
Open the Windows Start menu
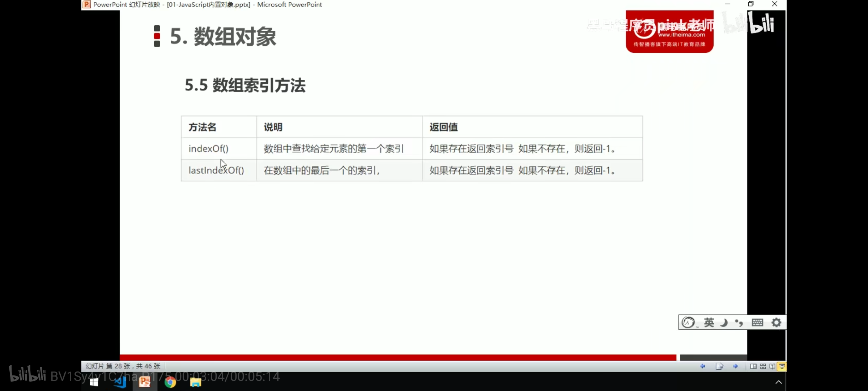(94, 382)
